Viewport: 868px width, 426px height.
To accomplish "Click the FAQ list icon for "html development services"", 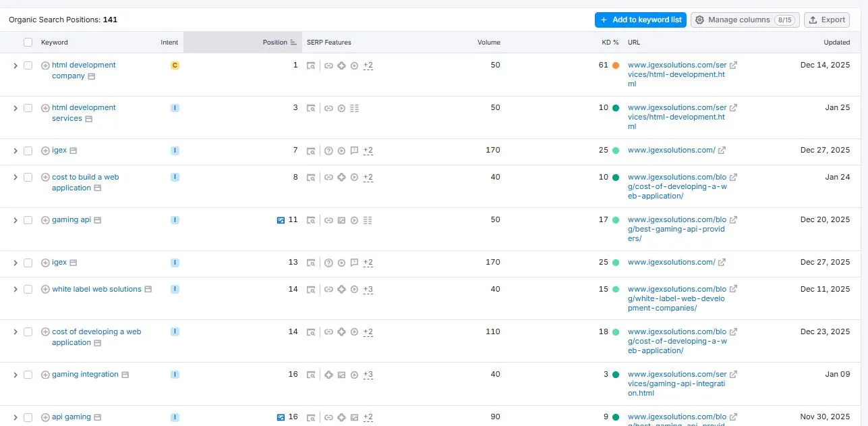I will [354, 107].
